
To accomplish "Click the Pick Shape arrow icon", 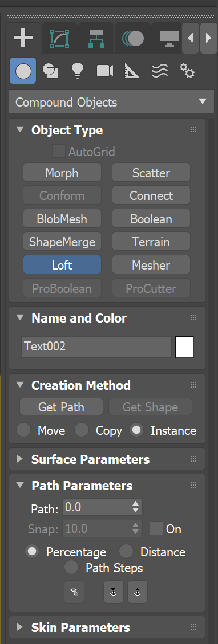I will [74, 592].
